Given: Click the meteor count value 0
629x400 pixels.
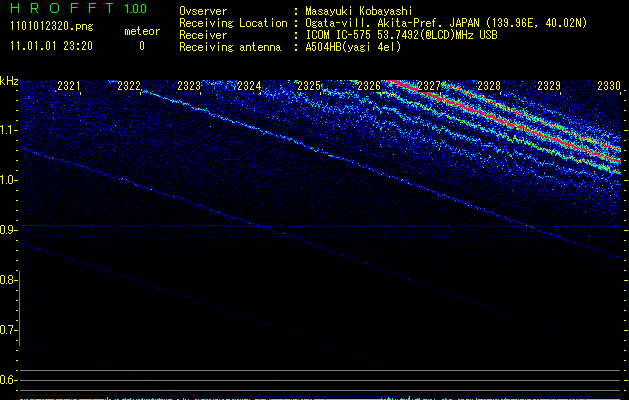Looking at the screenshot, I should tap(142, 46).
